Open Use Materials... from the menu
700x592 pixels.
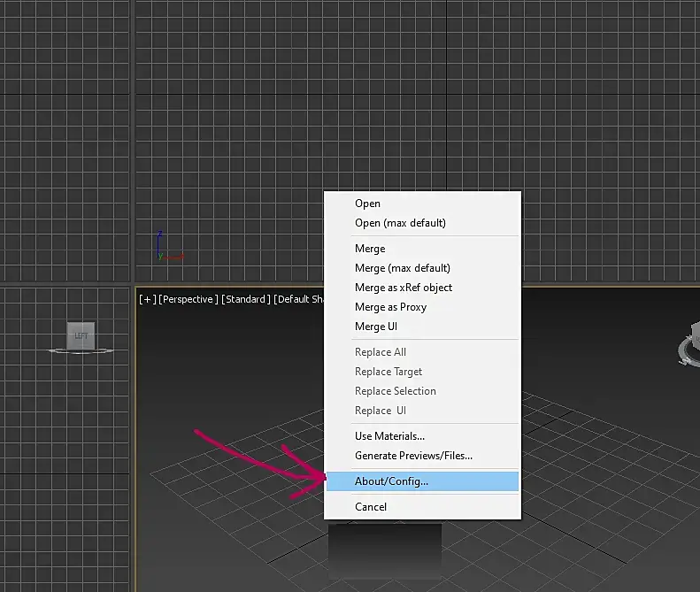click(422, 436)
